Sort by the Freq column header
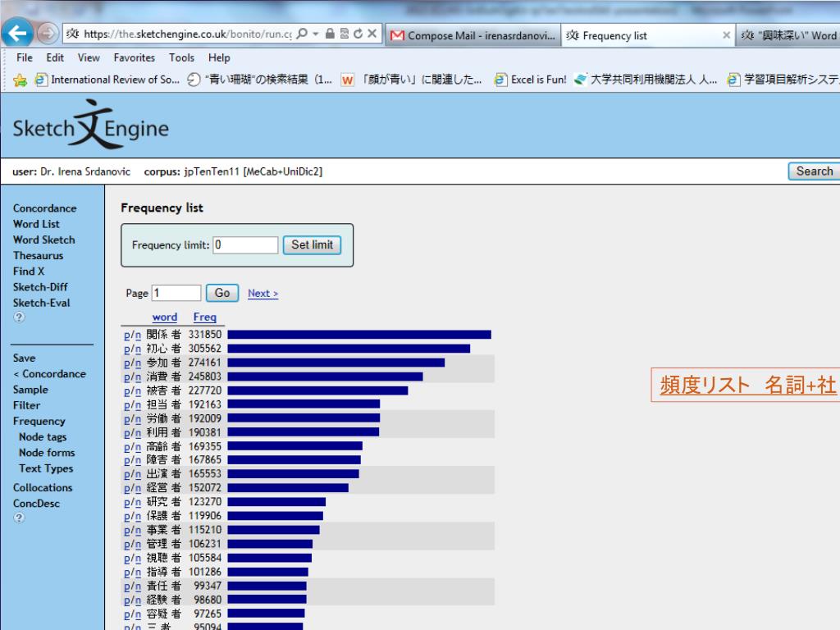This screenshot has width=840, height=630. click(204, 317)
